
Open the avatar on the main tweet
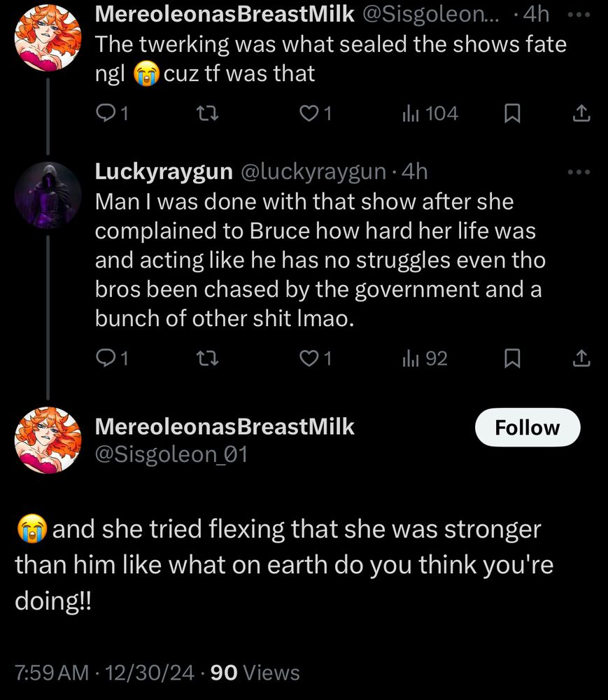click(x=48, y=440)
